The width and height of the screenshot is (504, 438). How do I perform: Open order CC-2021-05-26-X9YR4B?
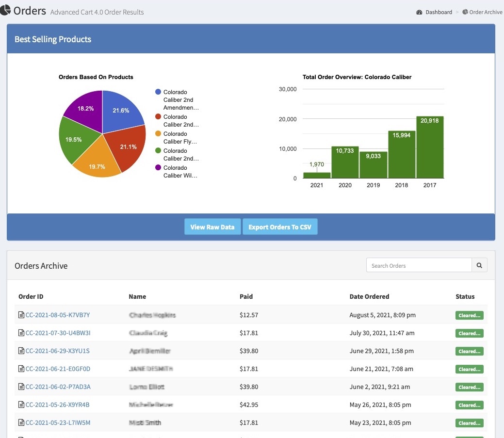tap(58, 405)
